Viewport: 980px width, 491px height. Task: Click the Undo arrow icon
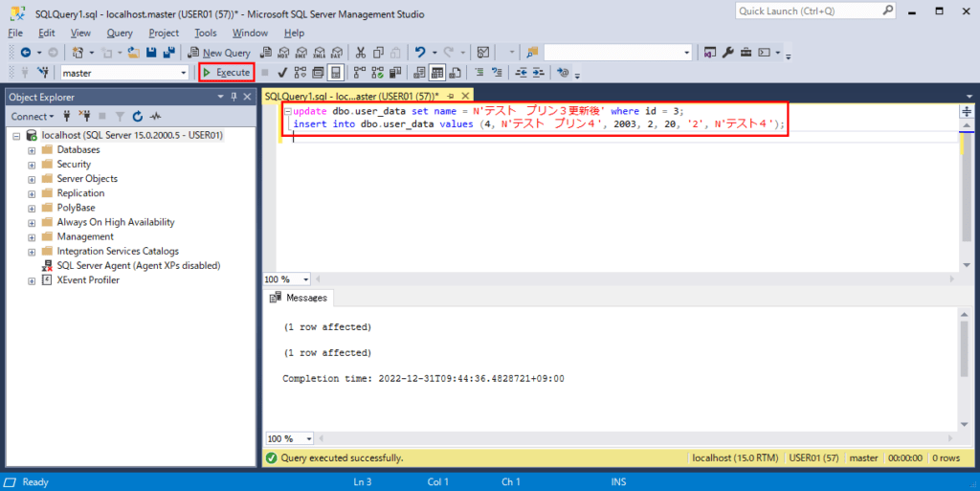click(419, 52)
